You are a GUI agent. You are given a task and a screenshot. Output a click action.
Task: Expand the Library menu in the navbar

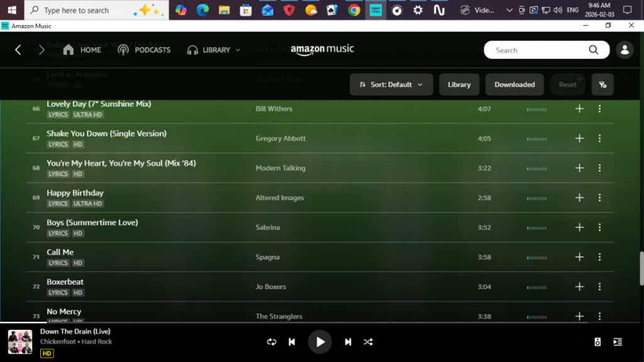(x=214, y=50)
